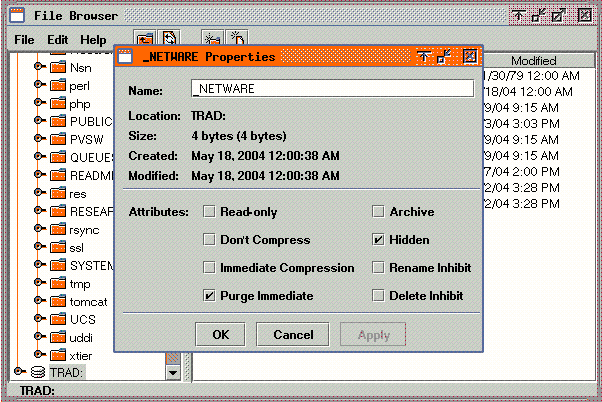
Task: Click the xtier folder icon
Action: pyautogui.click(x=58, y=355)
